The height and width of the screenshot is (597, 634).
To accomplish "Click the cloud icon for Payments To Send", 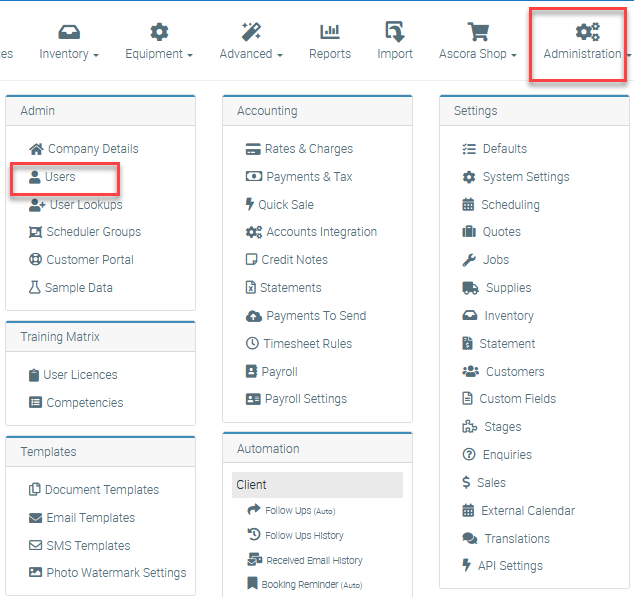I will (x=253, y=316).
